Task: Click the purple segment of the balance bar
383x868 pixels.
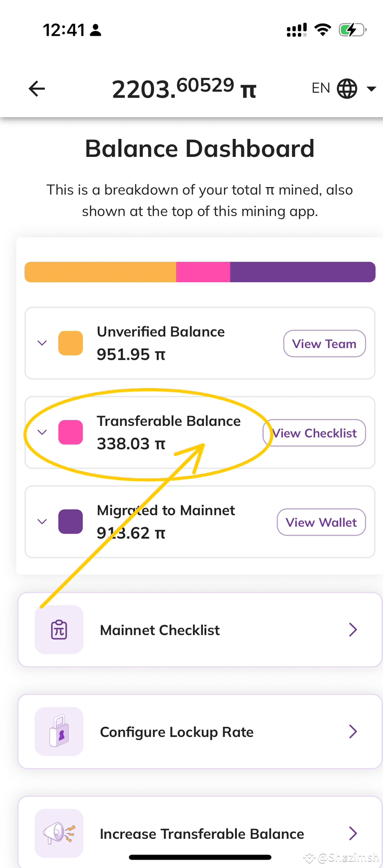Action: [303, 272]
